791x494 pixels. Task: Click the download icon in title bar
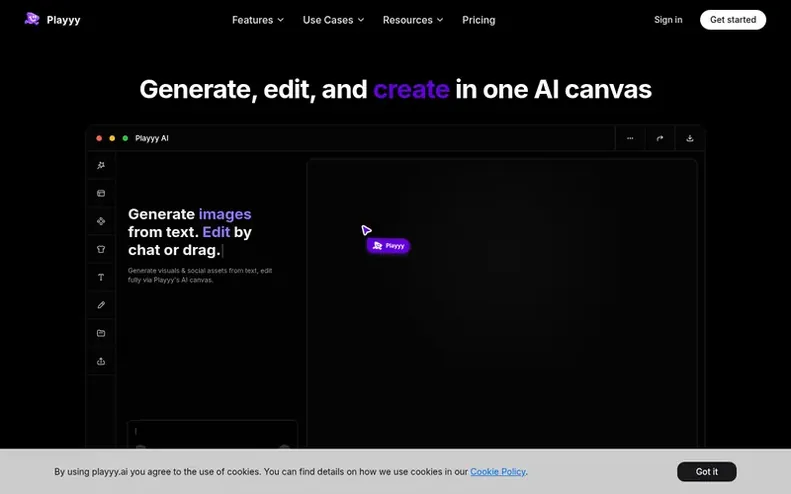690,138
